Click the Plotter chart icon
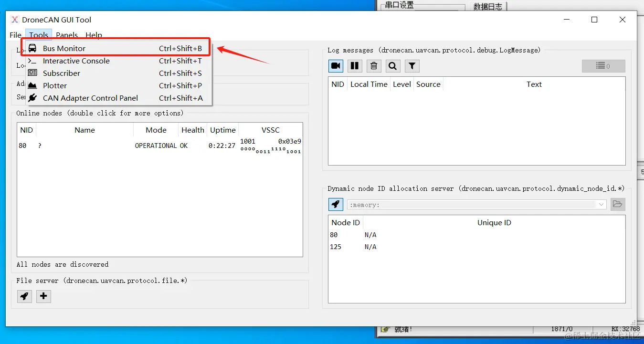 tap(32, 85)
